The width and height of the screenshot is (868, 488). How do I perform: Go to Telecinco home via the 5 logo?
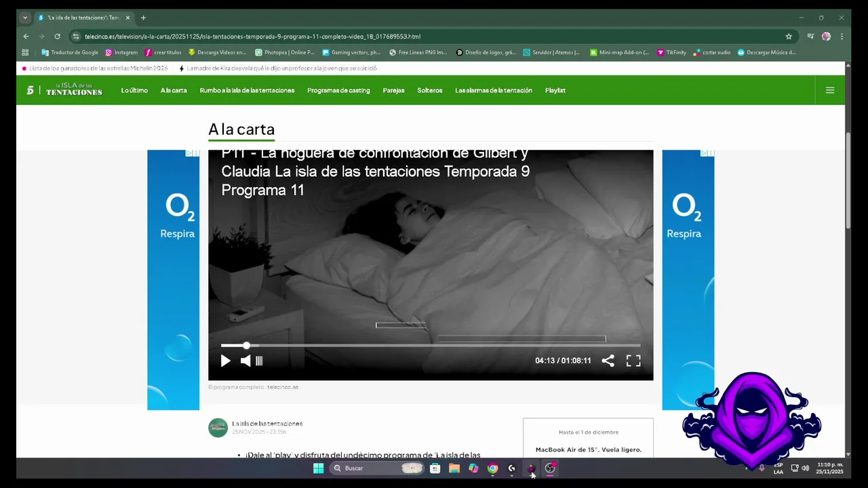click(30, 90)
